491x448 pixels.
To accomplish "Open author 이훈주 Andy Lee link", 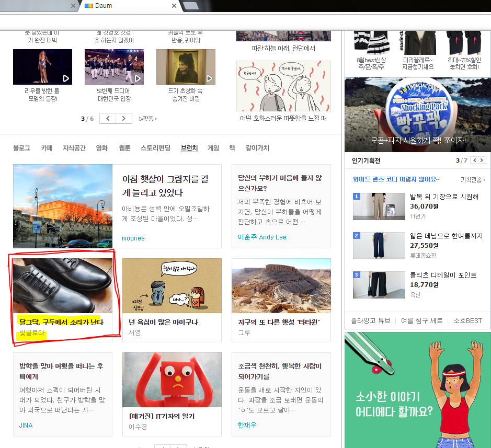I will click(x=262, y=237).
